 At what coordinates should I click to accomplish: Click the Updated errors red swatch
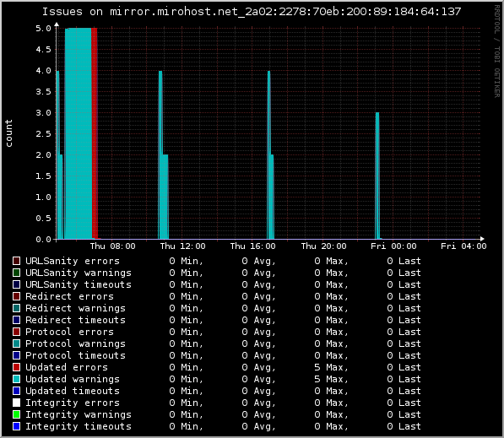16,367
